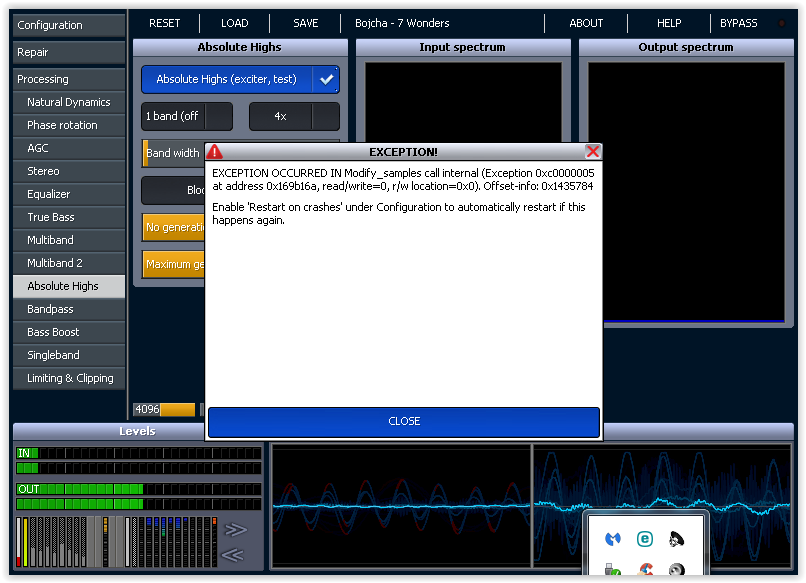
Task: Open the ABOUT page
Action: coord(586,23)
